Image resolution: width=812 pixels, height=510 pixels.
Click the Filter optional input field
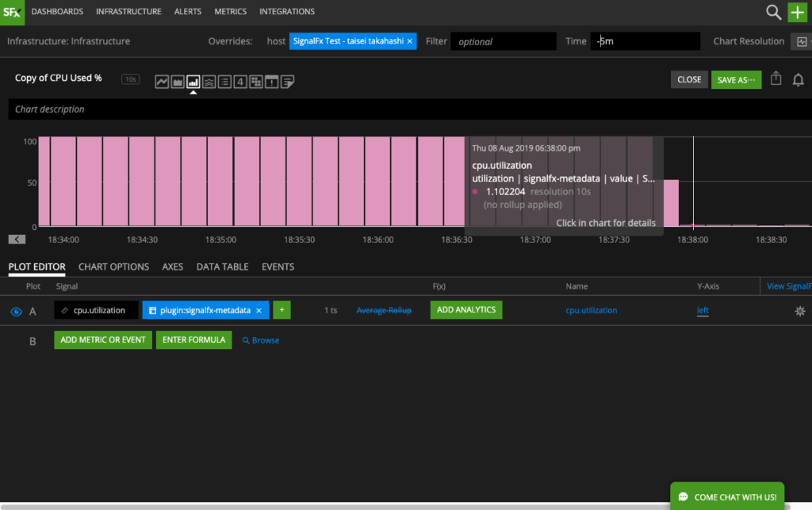[x=504, y=41]
